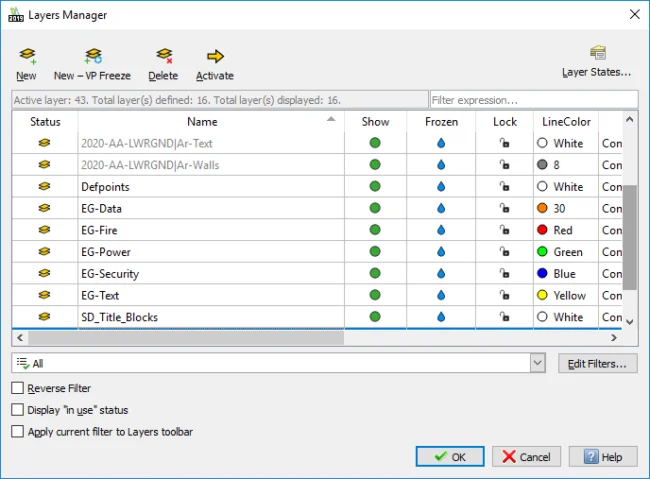Click the Delete layer icon

point(163,57)
